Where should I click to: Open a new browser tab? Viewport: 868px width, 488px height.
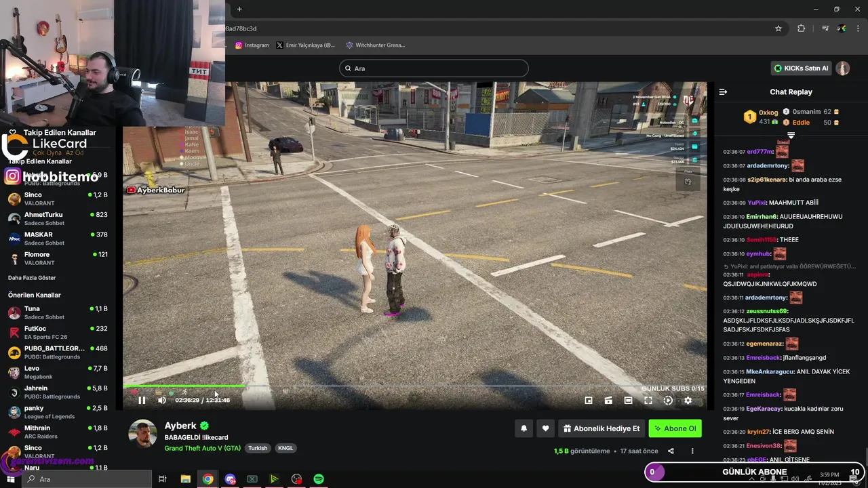click(239, 9)
